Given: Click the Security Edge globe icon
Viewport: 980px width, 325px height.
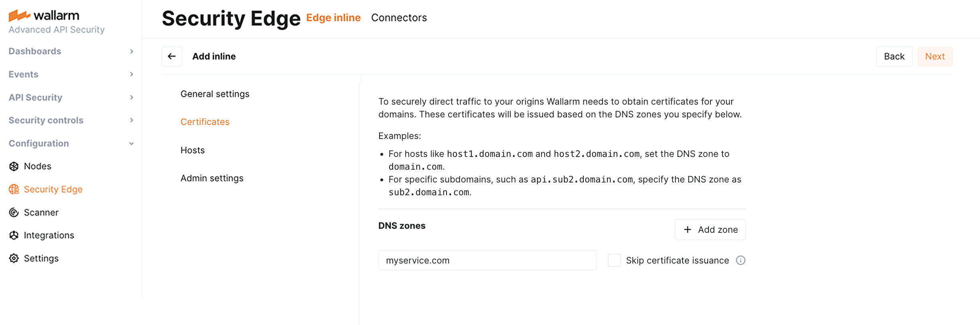Looking at the screenshot, I should point(14,189).
